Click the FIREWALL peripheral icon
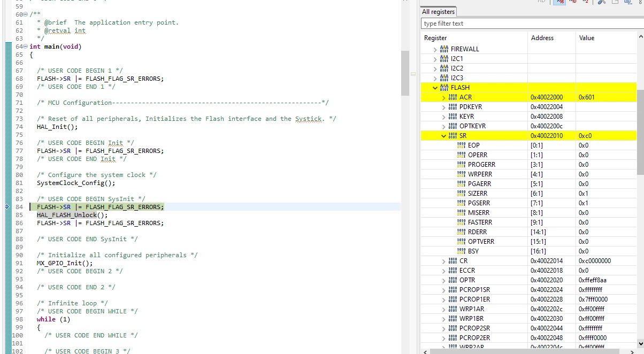This screenshot has height=354, width=644. point(444,49)
